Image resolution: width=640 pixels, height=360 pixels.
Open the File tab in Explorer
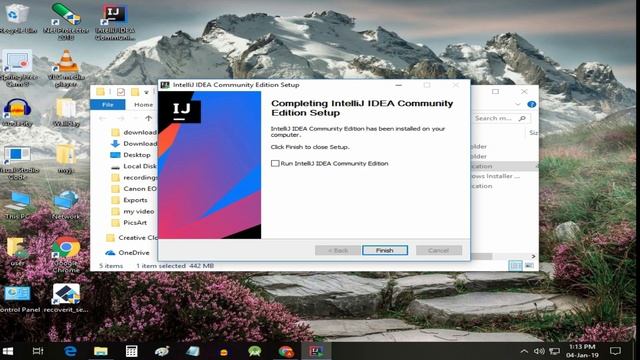[x=108, y=105]
